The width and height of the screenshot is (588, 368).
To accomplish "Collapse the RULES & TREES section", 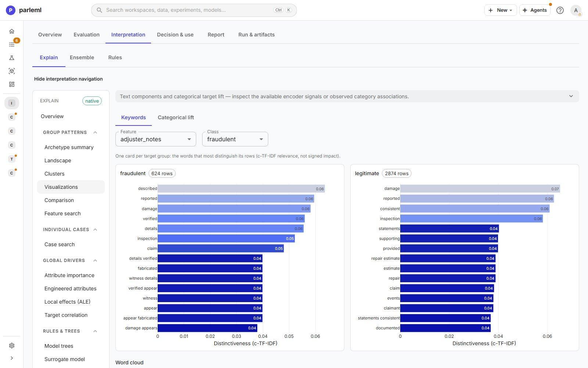I will [x=95, y=331].
